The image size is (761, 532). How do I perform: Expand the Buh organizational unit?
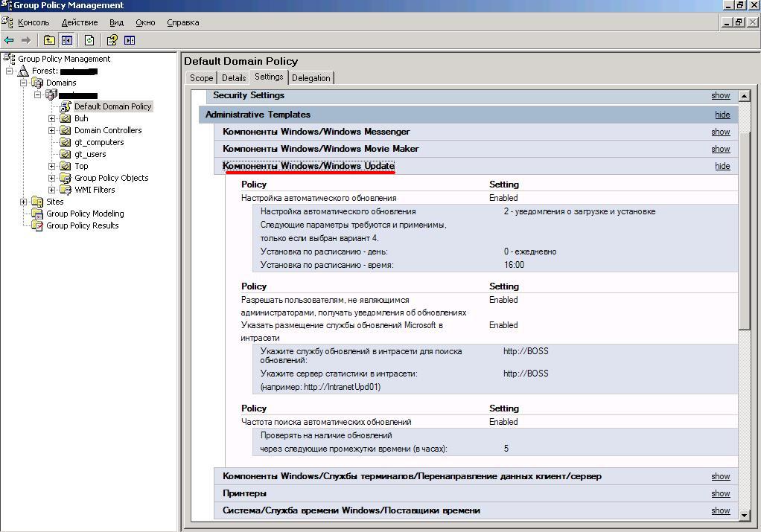(52, 118)
